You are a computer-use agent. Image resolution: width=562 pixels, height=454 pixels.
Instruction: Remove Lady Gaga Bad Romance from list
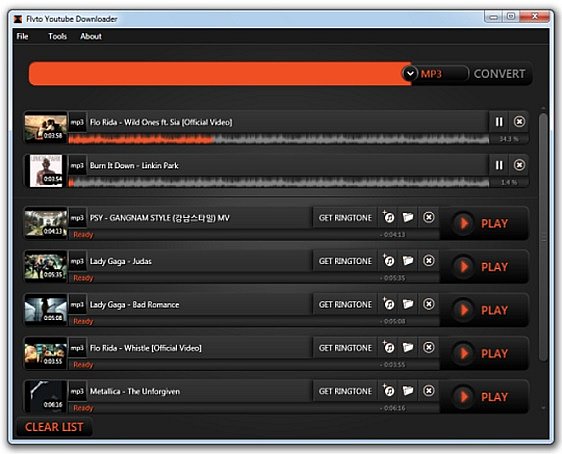[428, 304]
